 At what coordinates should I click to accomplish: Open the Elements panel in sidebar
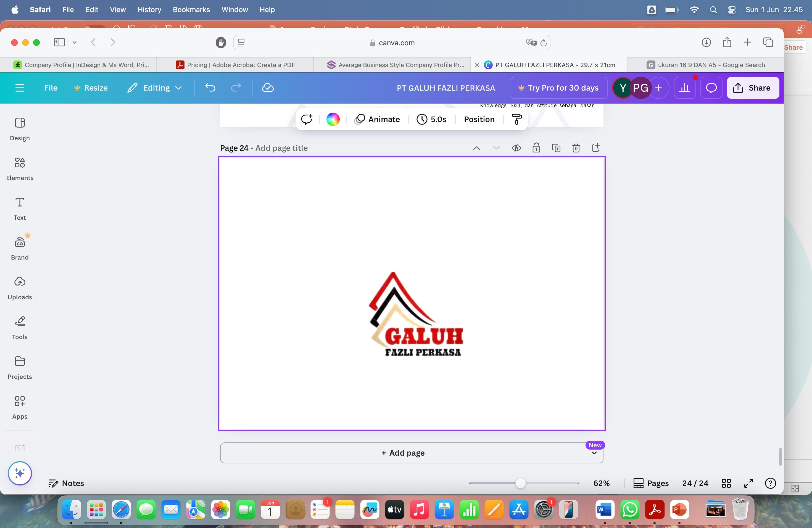pyautogui.click(x=20, y=168)
